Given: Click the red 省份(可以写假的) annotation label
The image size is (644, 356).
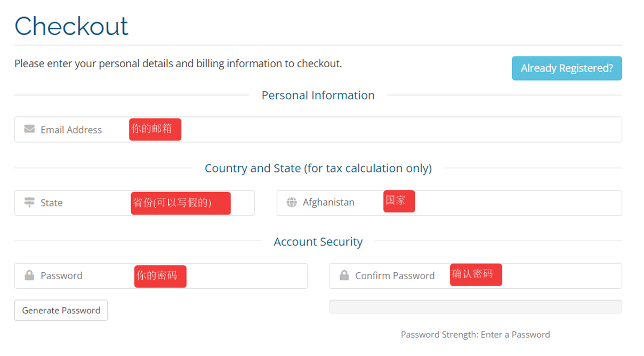Looking at the screenshot, I should pyautogui.click(x=181, y=203).
